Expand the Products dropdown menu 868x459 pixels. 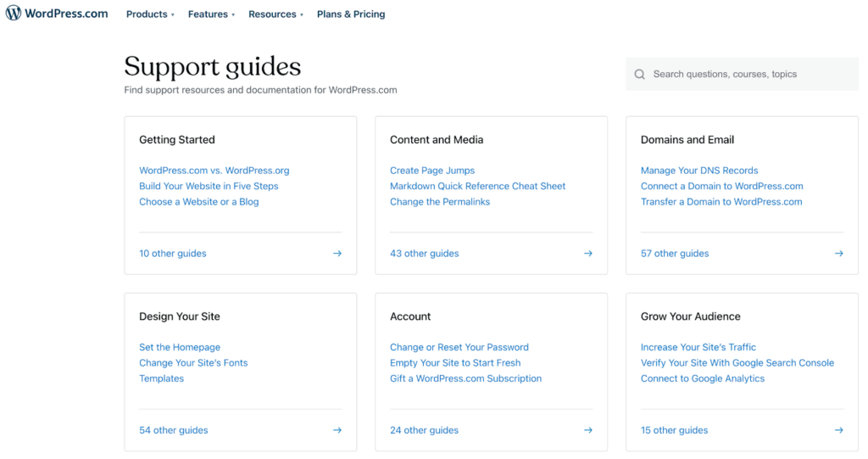click(x=150, y=14)
